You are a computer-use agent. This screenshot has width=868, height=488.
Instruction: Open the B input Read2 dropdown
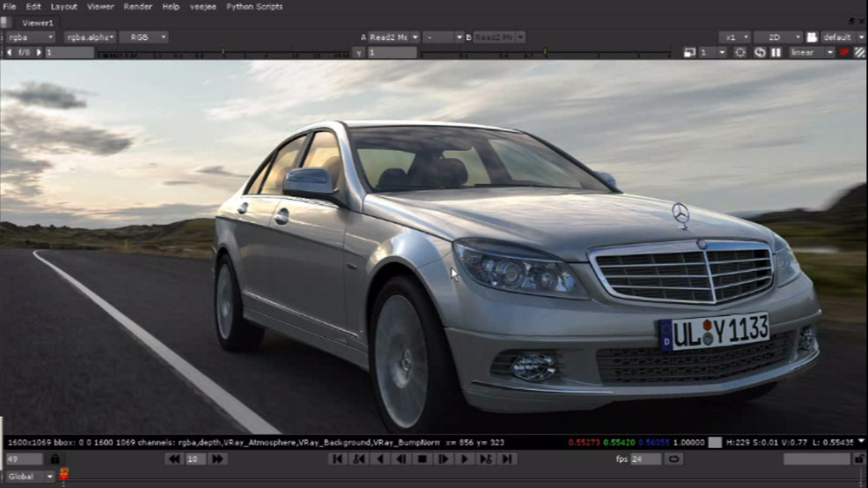[x=499, y=37]
